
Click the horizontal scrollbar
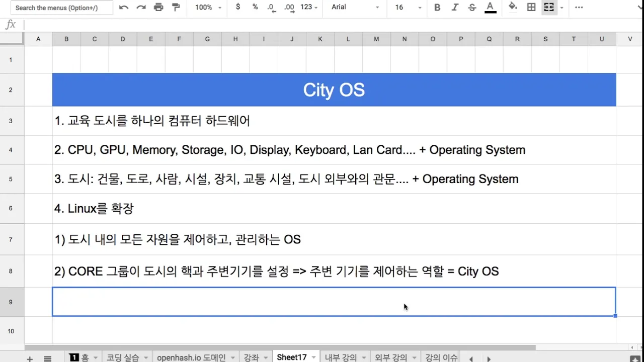tap(280, 347)
